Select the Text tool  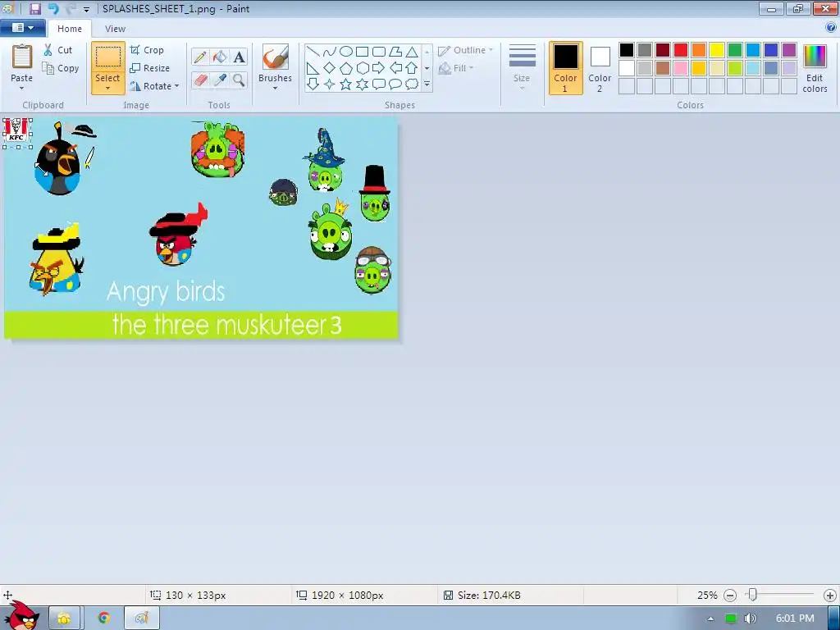[239, 57]
